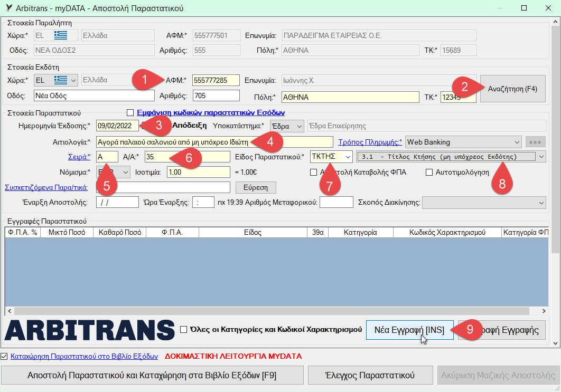Click Κωδικός Χαρακτηρισμού column header
The width and height of the screenshot is (561, 392).
coord(447,233)
